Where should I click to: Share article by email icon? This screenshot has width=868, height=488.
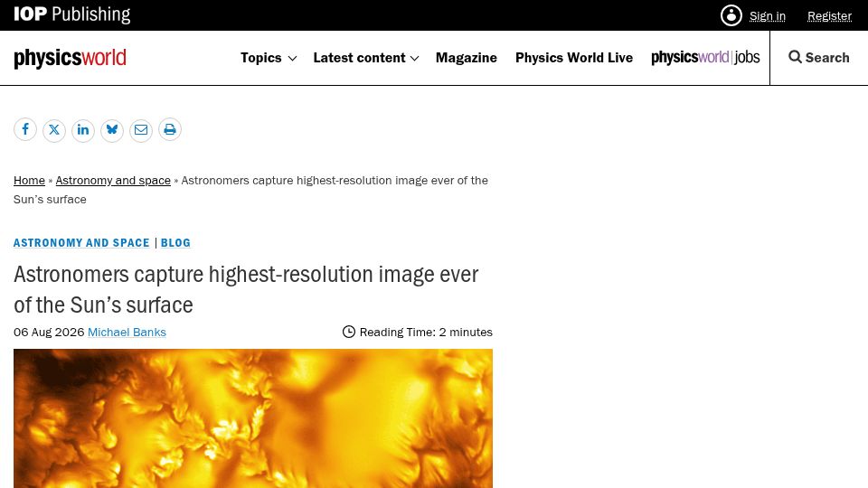pos(141,129)
